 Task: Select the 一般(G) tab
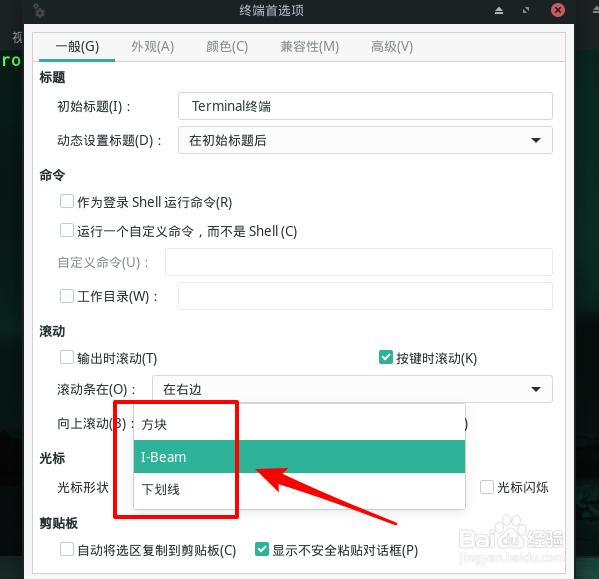coord(77,47)
